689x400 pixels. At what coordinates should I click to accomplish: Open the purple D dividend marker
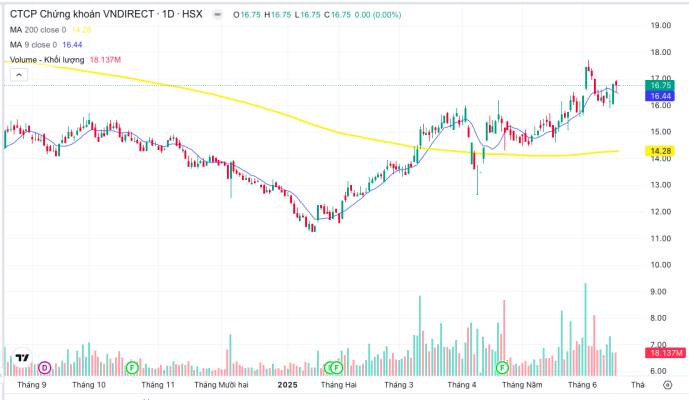pos(44,367)
